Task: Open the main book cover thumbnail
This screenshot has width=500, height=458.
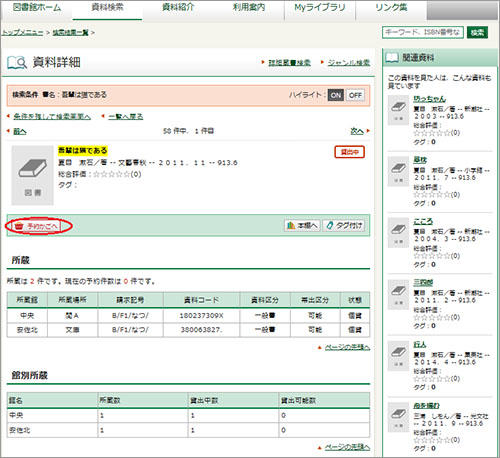Action: click(32, 175)
